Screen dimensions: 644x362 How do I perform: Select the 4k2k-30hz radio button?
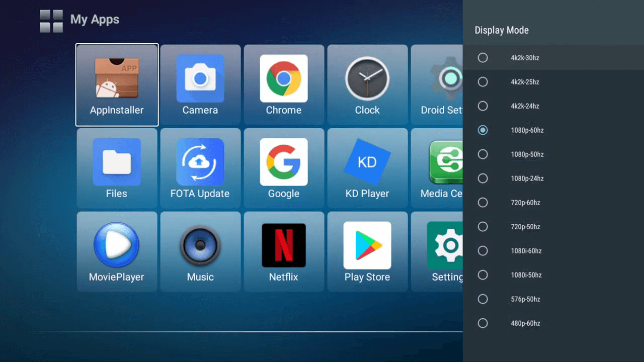(x=482, y=58)
